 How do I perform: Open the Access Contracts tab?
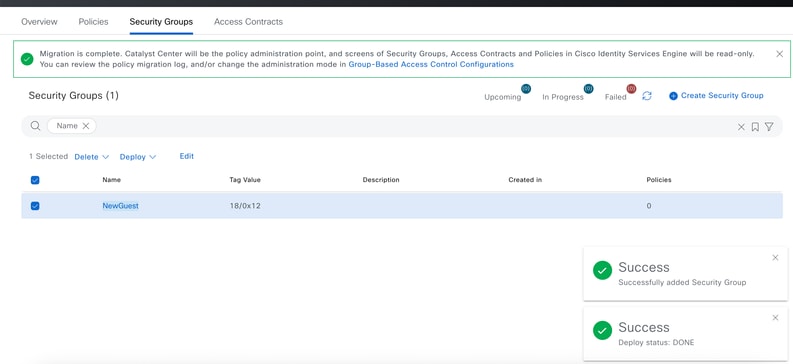[x=248, y=22]
